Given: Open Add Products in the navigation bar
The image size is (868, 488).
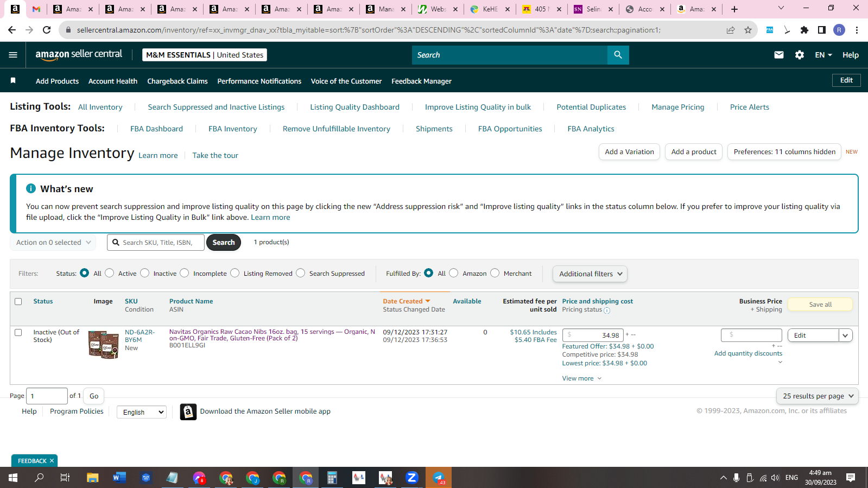Looking at the screenshot, I should (57, 81).
